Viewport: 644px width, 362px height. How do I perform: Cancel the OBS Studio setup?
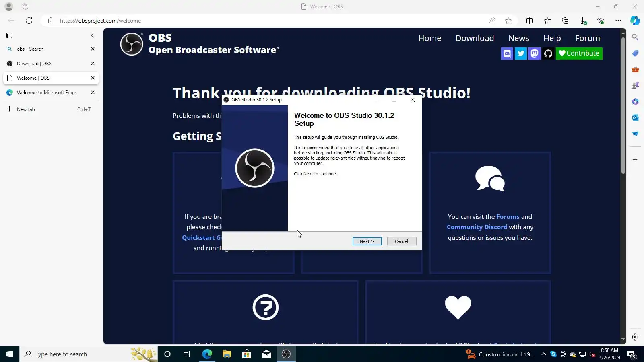tap(402, 241)
